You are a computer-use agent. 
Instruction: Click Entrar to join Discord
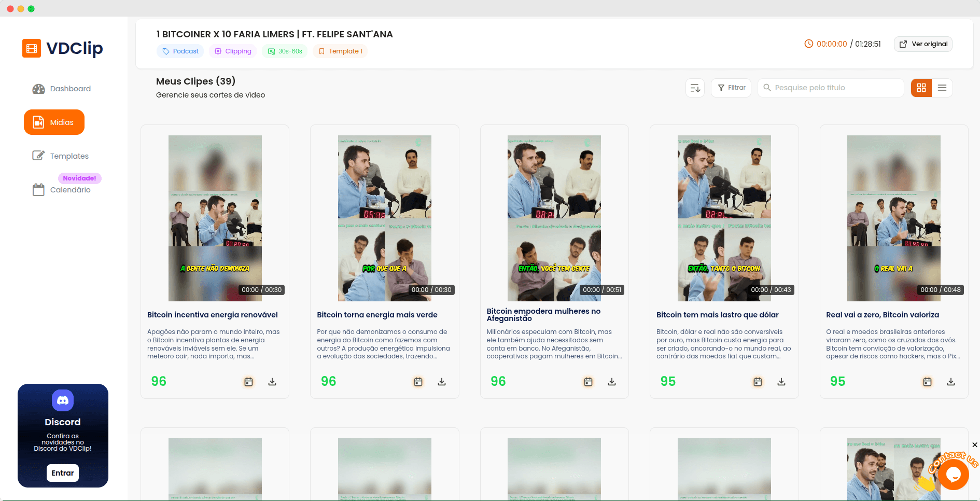coord(63,473)
